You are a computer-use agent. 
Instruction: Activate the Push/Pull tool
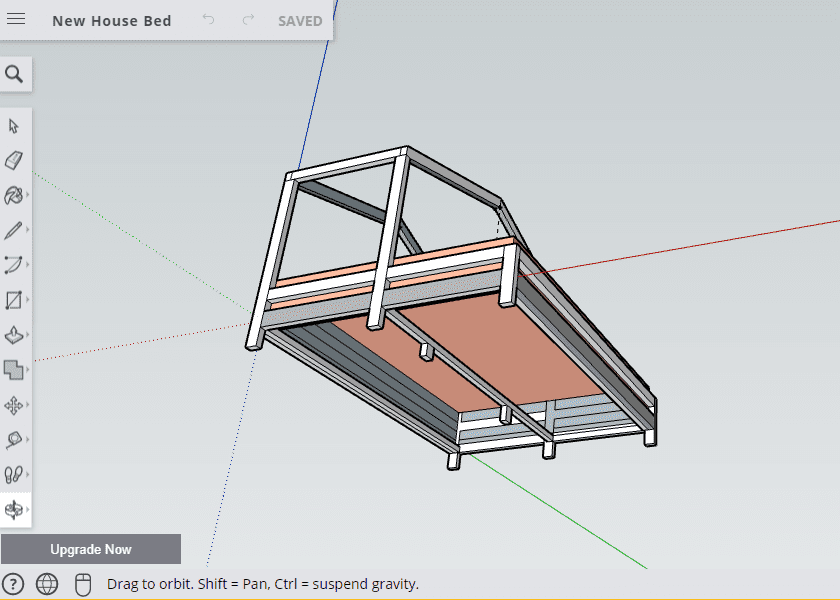tap(13, 335)
